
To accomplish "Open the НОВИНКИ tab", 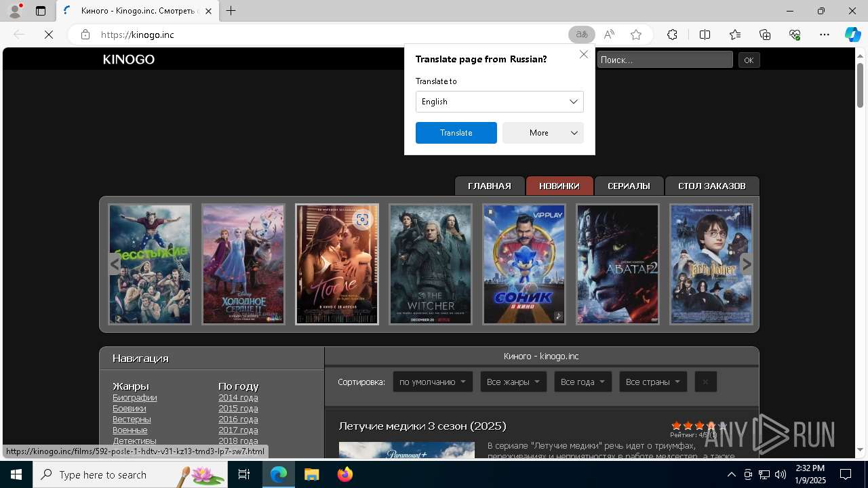I will coord(559,186).
